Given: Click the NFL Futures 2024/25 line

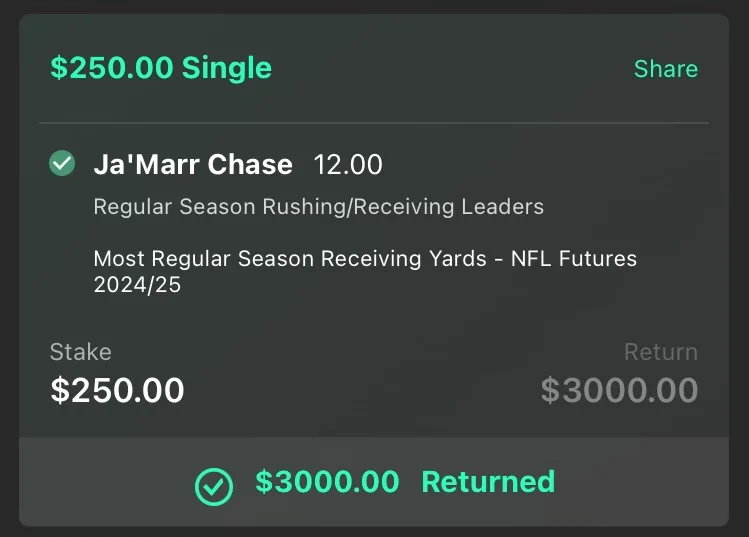Looking at the screenshot, I should (365, 271).
